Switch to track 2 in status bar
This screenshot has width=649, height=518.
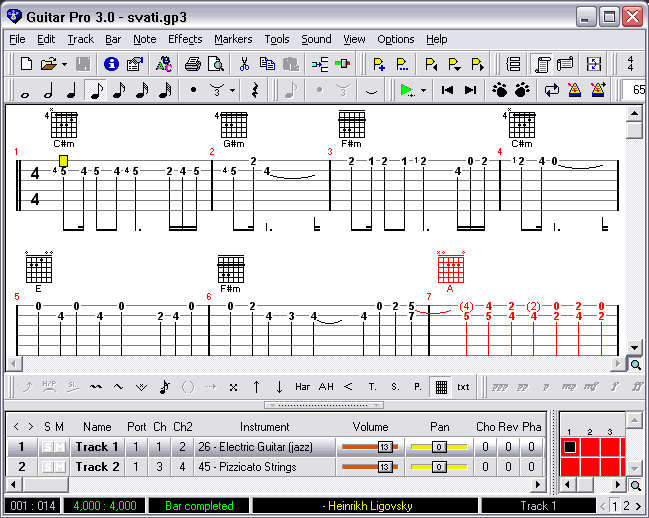[626, 506]
